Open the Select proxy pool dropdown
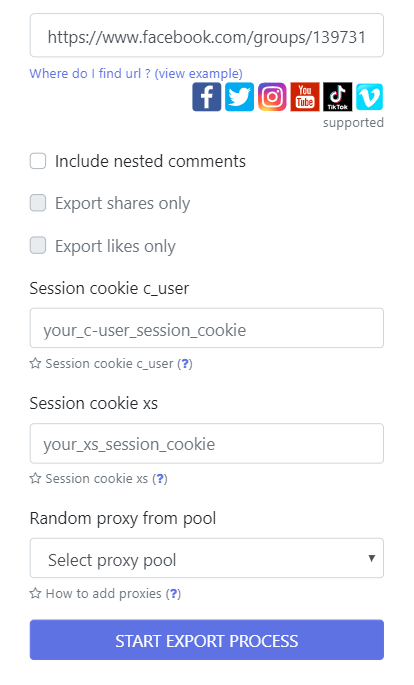 coord(207,558)
